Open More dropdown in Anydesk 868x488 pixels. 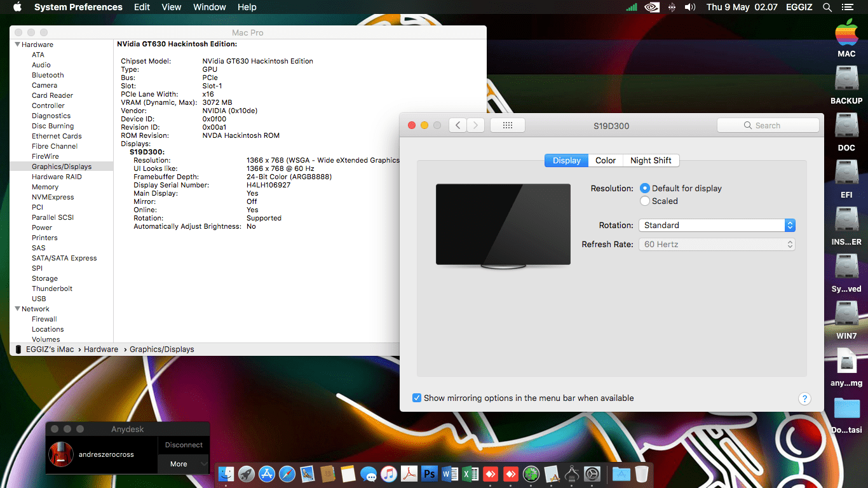[184, 464]
